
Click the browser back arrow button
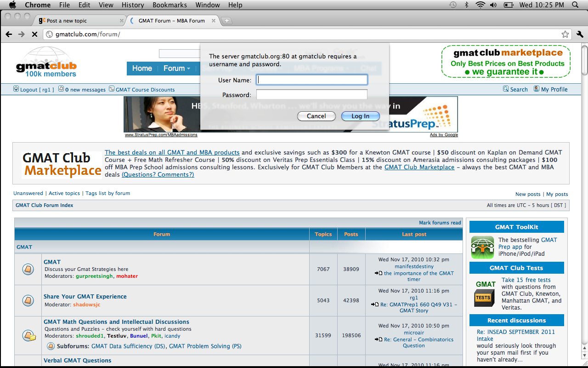click(9, 34)
